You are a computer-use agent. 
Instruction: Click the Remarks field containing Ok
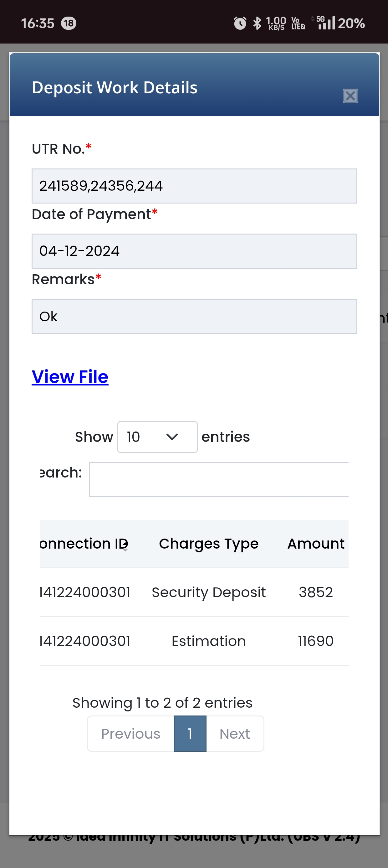194,316
